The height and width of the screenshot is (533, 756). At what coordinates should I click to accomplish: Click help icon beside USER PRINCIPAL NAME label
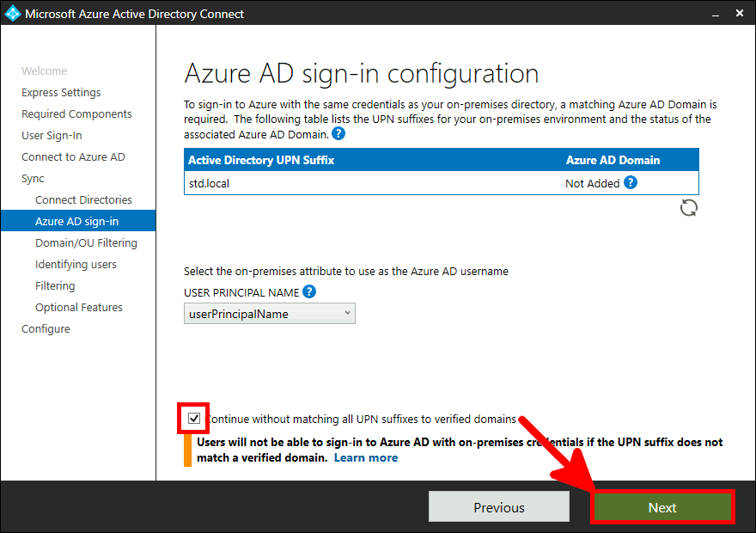[x=309, y=291]
